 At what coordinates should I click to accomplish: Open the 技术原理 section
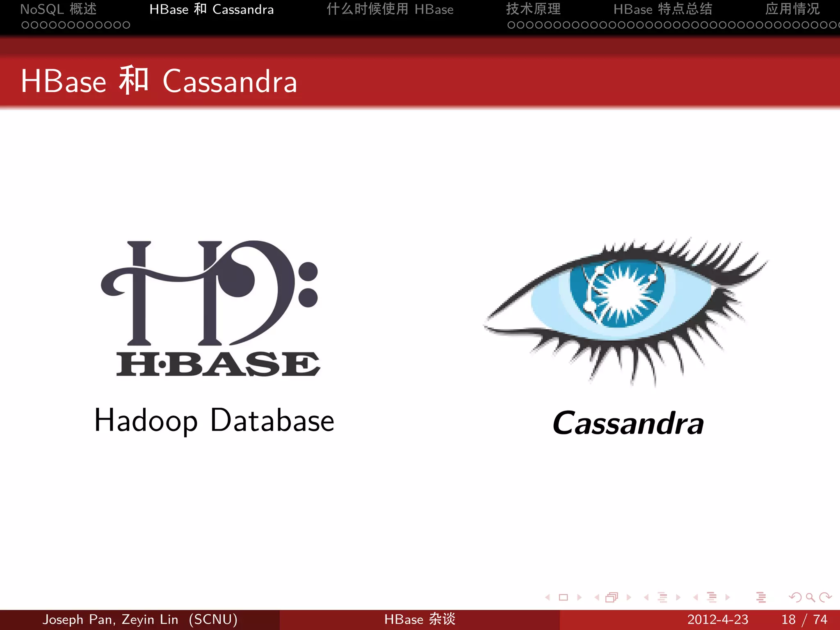(533, 9)
